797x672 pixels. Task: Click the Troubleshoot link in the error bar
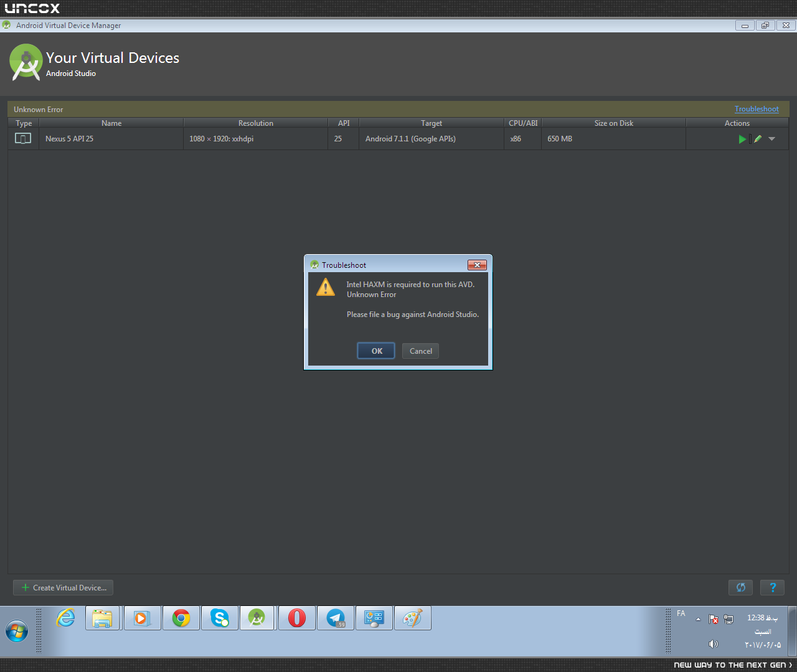tap(757, 109)
